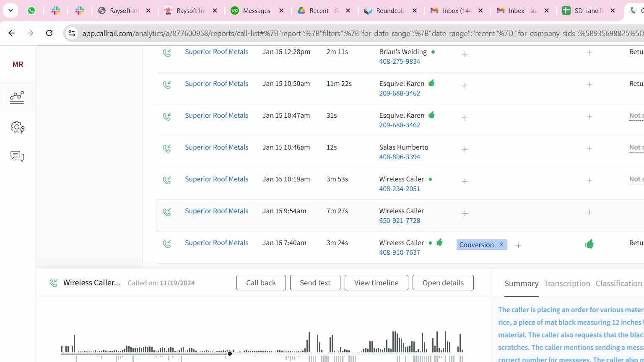
Task: Open site information icon in address bar
Action: pos(72,33)
